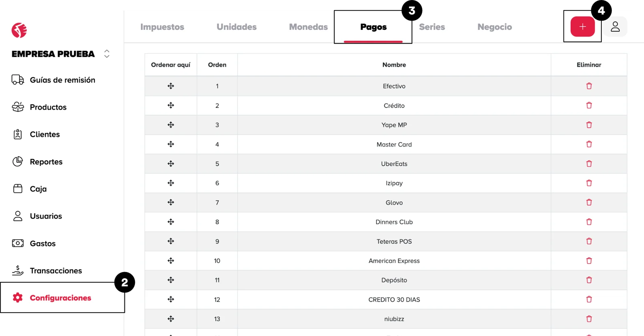Go to Guías de remisión
The width and height of the screenshot is (644, 336).
(62, 80)
